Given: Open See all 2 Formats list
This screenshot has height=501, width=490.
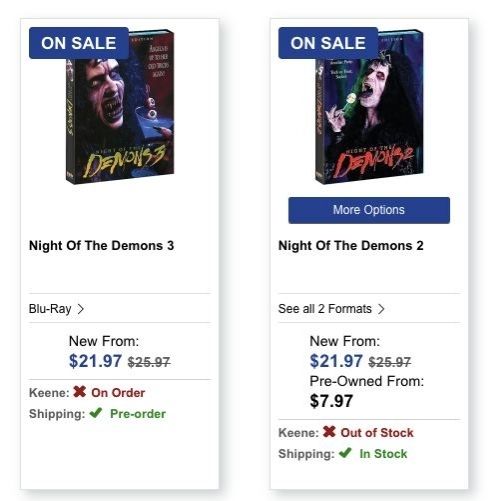Looking at the screenshot, I should [x=325, y=309].
